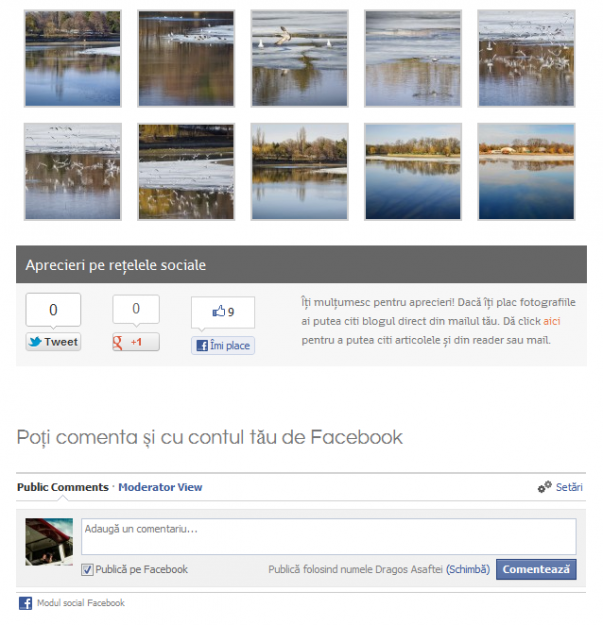Click the Google +1 count bubble
The image size is (603, 625).
[x=136, y=309]
